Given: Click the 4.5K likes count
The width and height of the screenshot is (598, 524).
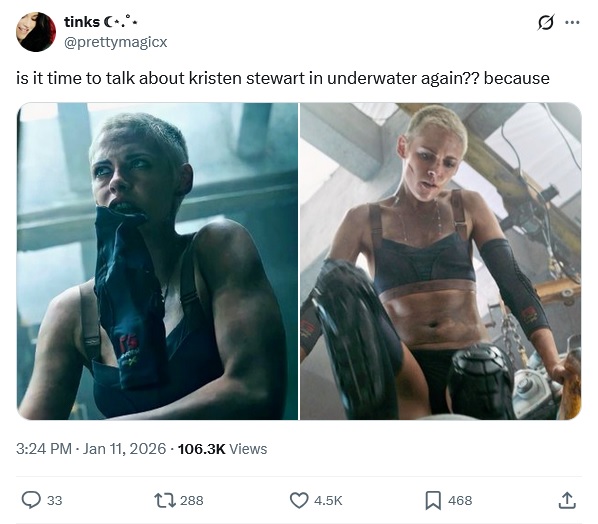Looking at the screenshot, I should tap(328, 500).
